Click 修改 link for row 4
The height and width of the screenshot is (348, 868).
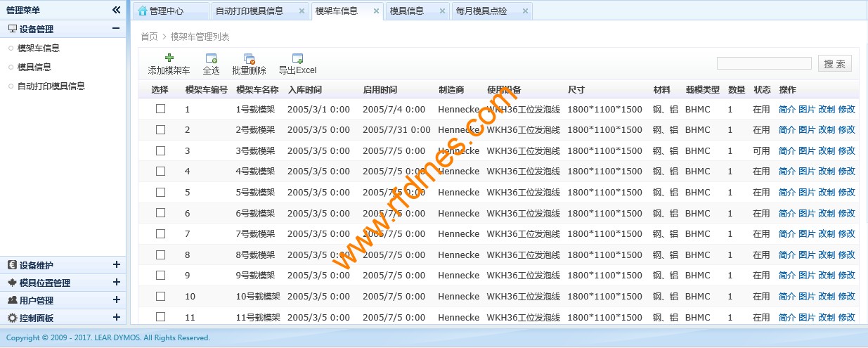(x=847, y=171)
